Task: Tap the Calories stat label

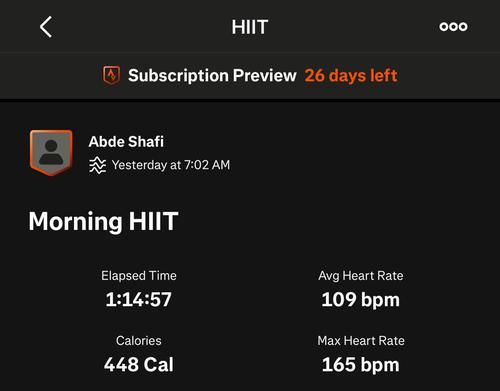Action: click(x=139, y=341)
